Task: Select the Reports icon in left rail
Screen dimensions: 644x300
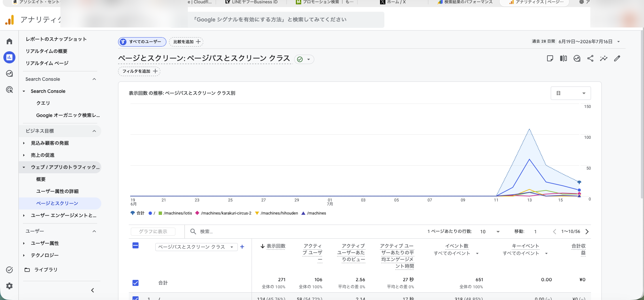Action: [x=9, y=57]
